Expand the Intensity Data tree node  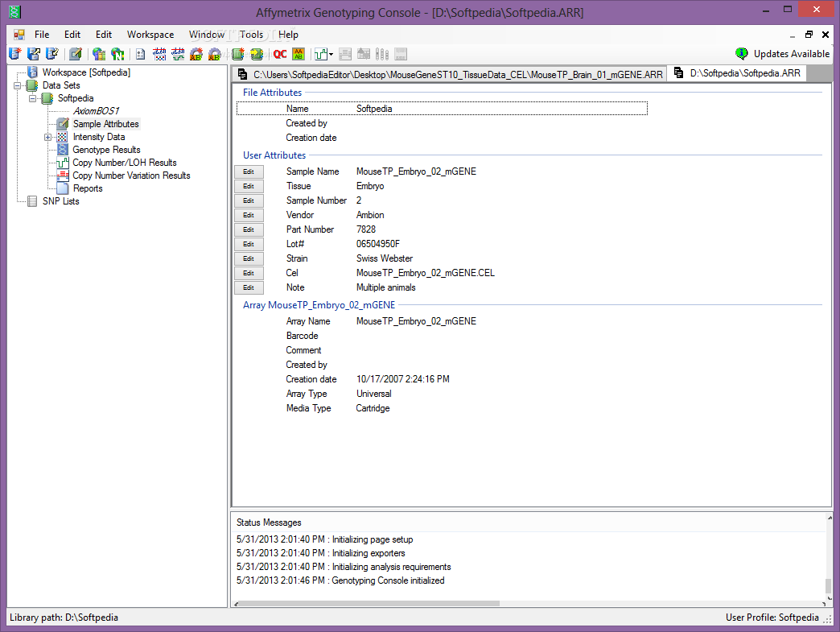(47, 137)
